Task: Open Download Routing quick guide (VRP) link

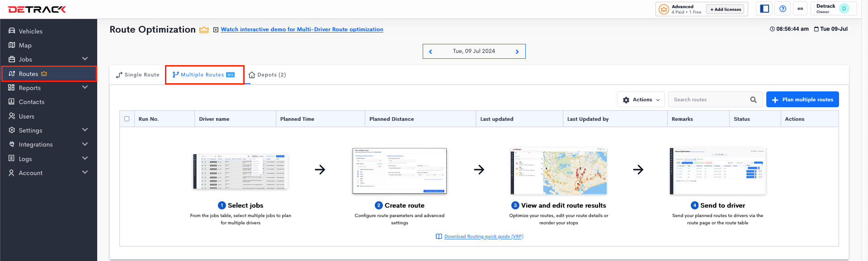Action: (483, 237)
